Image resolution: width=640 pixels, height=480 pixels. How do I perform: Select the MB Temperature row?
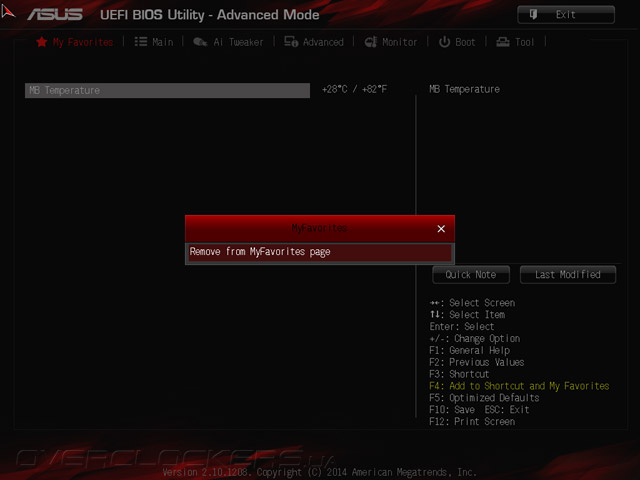(x=167, y=90)
